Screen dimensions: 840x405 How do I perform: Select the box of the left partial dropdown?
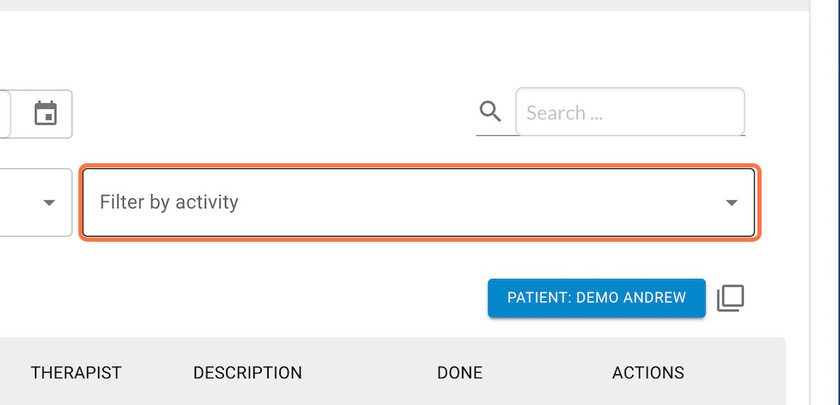(x=36, y=202)
